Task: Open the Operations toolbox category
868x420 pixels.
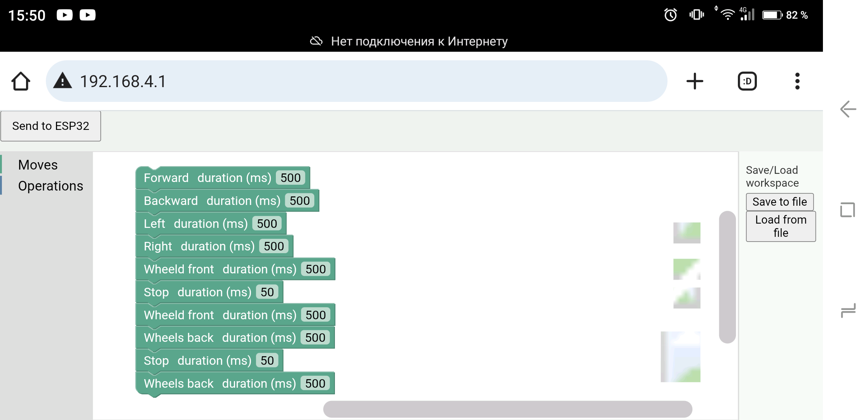Action: [x=51, y=186]
